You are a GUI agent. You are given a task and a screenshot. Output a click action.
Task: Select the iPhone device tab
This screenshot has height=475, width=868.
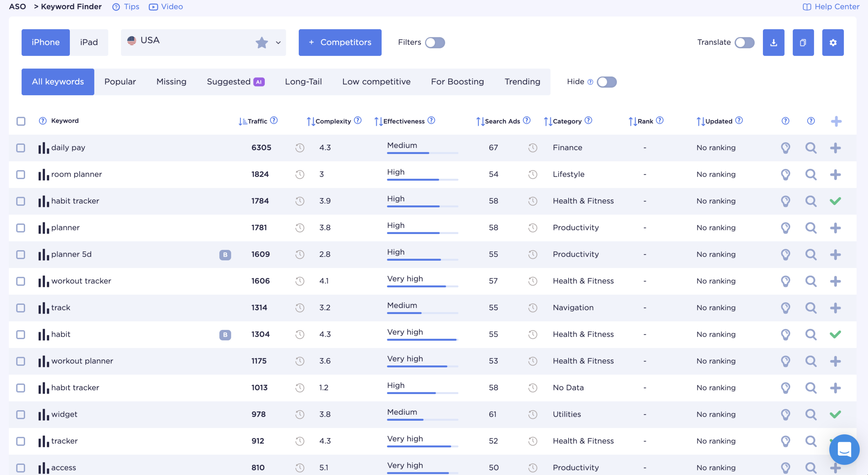(45, 42)
